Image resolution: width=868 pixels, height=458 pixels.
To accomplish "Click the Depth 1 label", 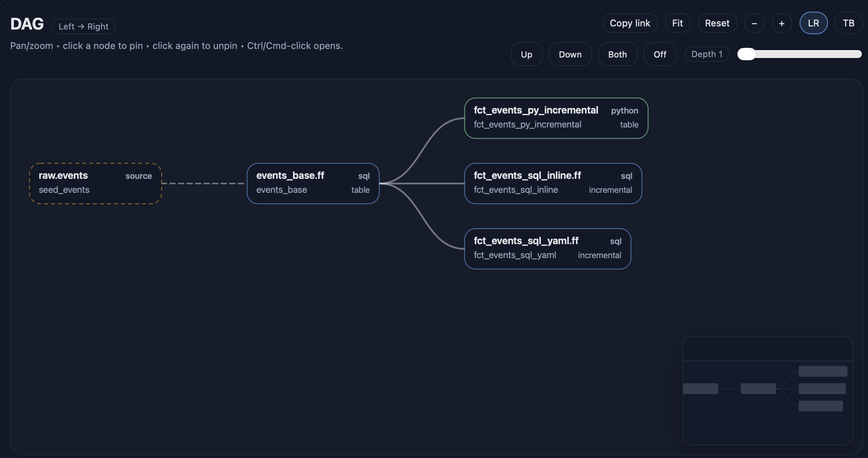I will 706,54.
